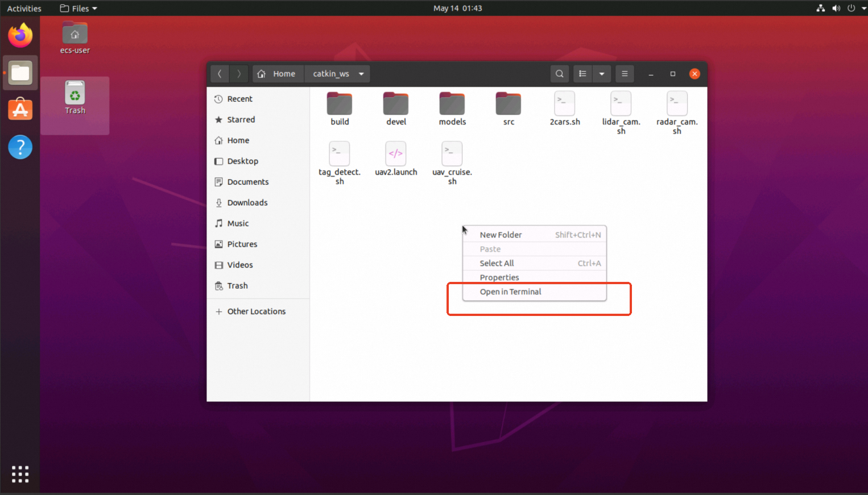868x495 pixels.
Task: Open Firefox from the dock
Action: coord(20,35)
